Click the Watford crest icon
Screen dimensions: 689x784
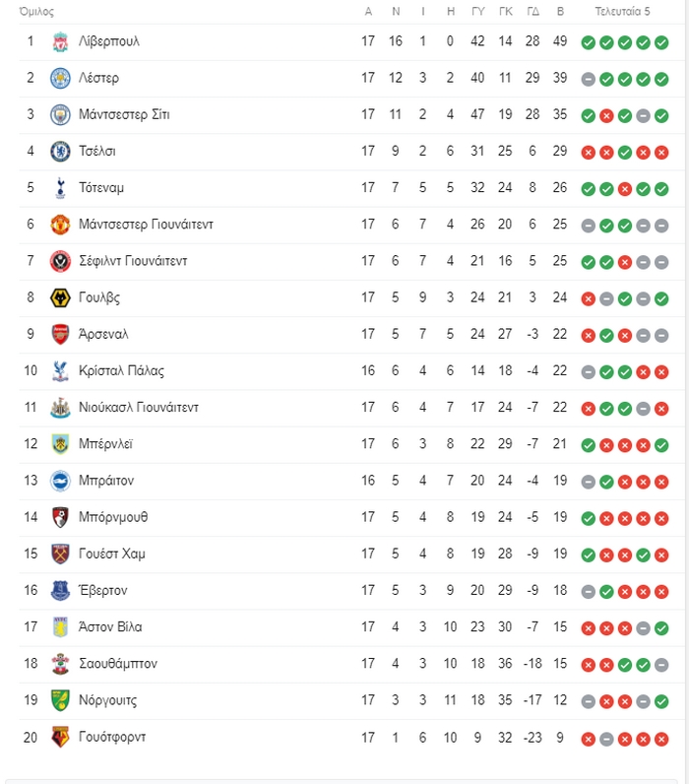tap(60, 737)
